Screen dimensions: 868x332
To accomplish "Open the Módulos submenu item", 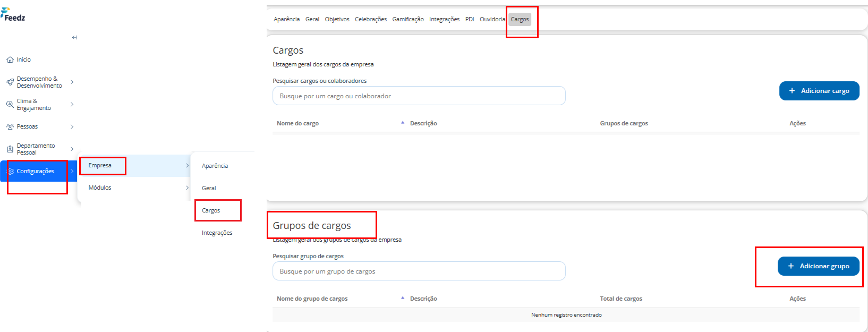I will click(x=100, y=188).
